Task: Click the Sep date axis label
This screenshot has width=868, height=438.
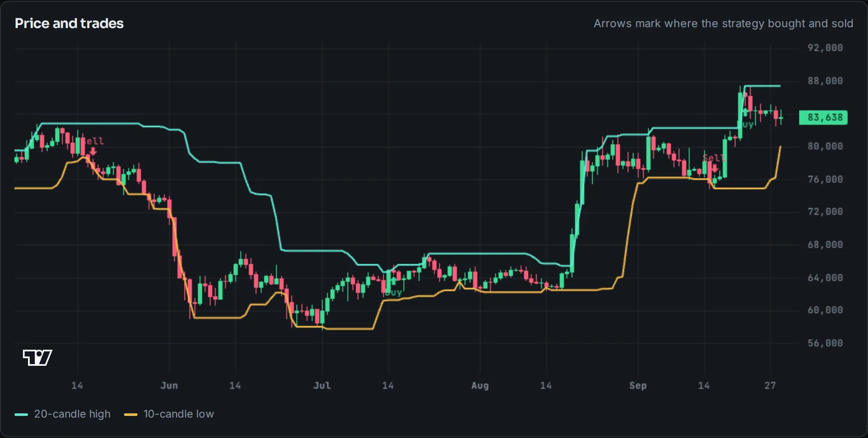Action: tap(637, 385)
